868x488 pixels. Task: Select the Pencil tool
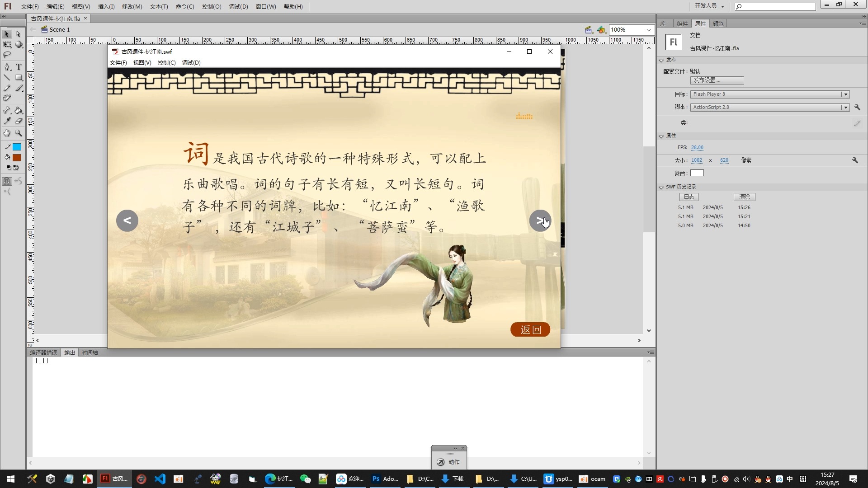point(7,88)
